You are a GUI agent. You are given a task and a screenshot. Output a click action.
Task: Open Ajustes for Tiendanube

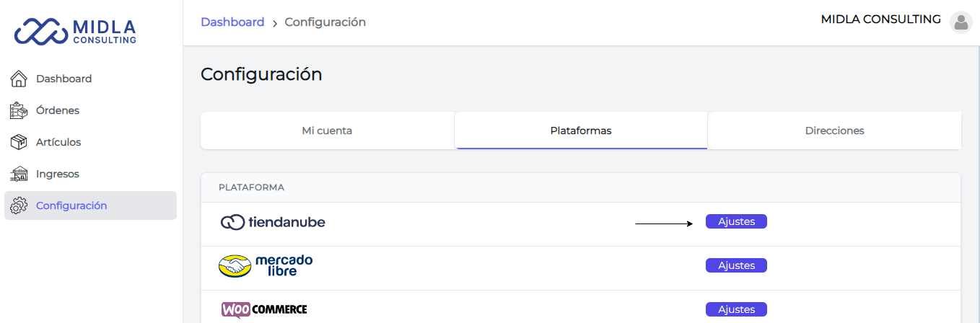pyautogui.click(x=736, y=221)
